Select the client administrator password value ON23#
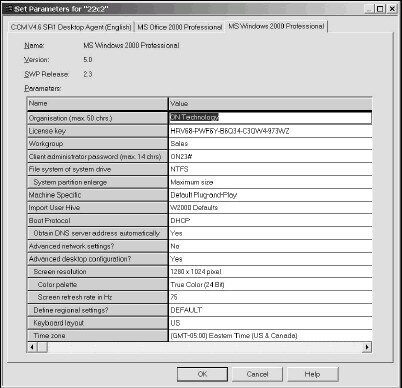 [270, 156]
